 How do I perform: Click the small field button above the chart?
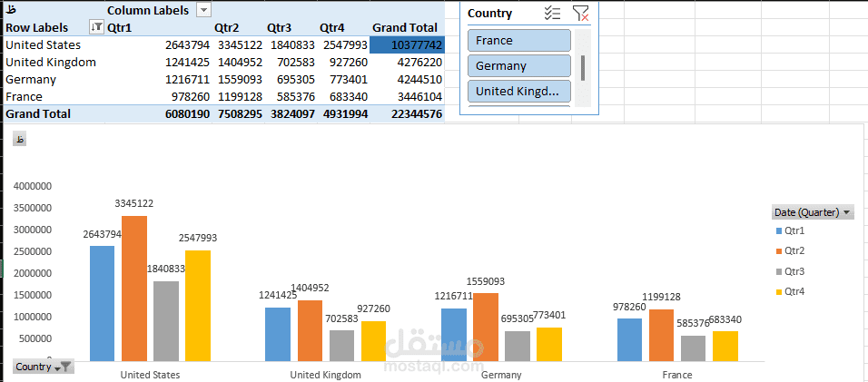coord(19,138)
